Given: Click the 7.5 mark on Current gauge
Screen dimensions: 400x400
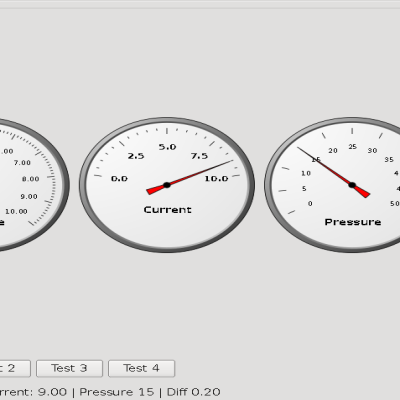Looking at the screenshot, I should [199, 156].
